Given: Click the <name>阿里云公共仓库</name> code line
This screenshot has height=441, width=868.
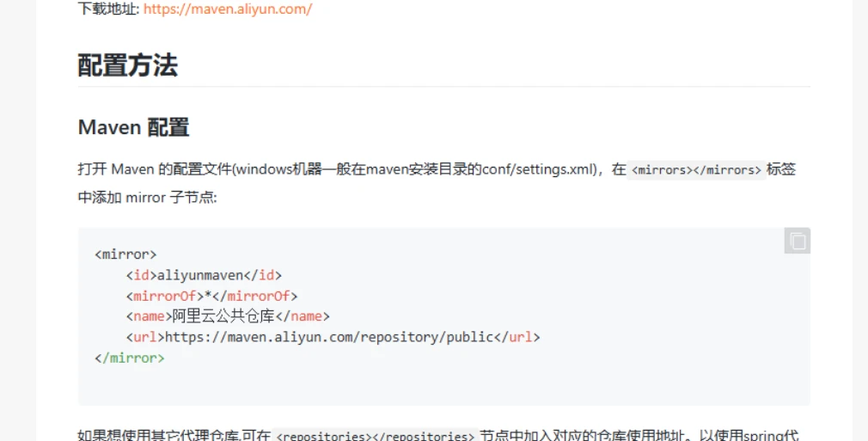Looking at the screenshot, I should click(228, 316).
